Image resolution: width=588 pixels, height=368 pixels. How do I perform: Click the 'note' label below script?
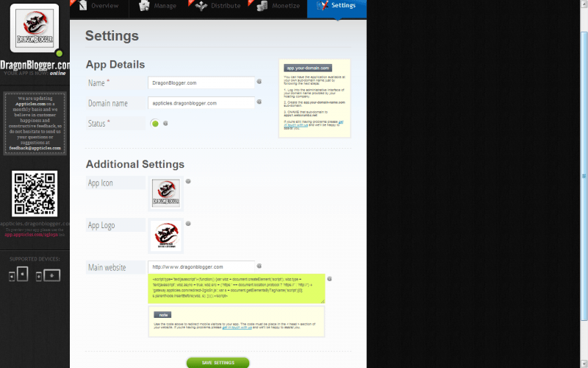tap(162, 315)
